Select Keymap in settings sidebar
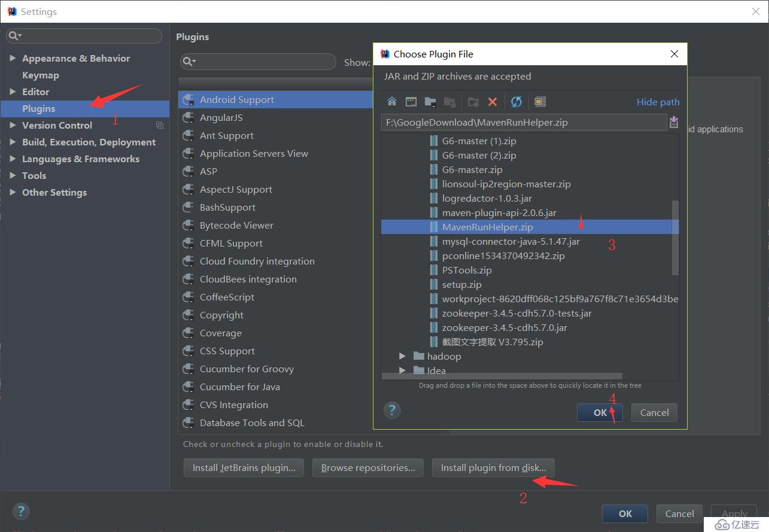Image resolution: width=769 pixels, height=532 pixels. [41, 75]
